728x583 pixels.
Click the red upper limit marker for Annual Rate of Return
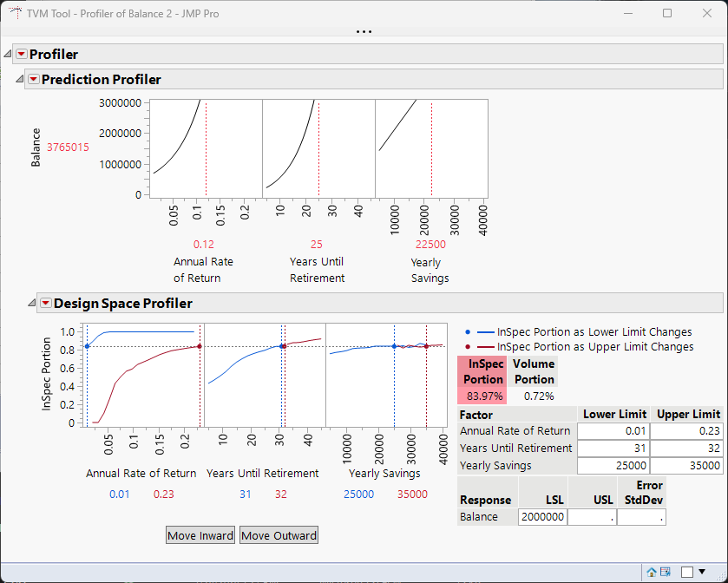tap(200, 346)
